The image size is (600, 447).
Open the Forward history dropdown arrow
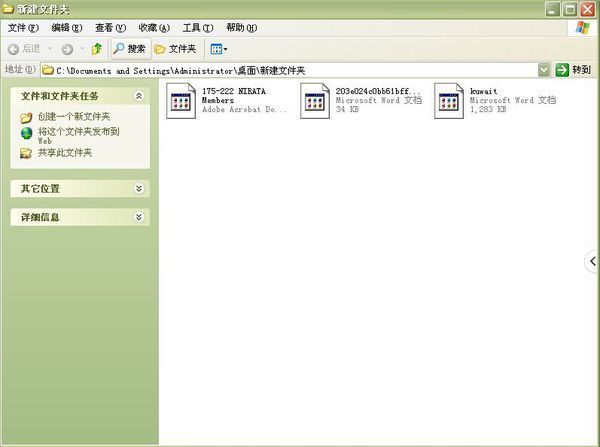82,49
